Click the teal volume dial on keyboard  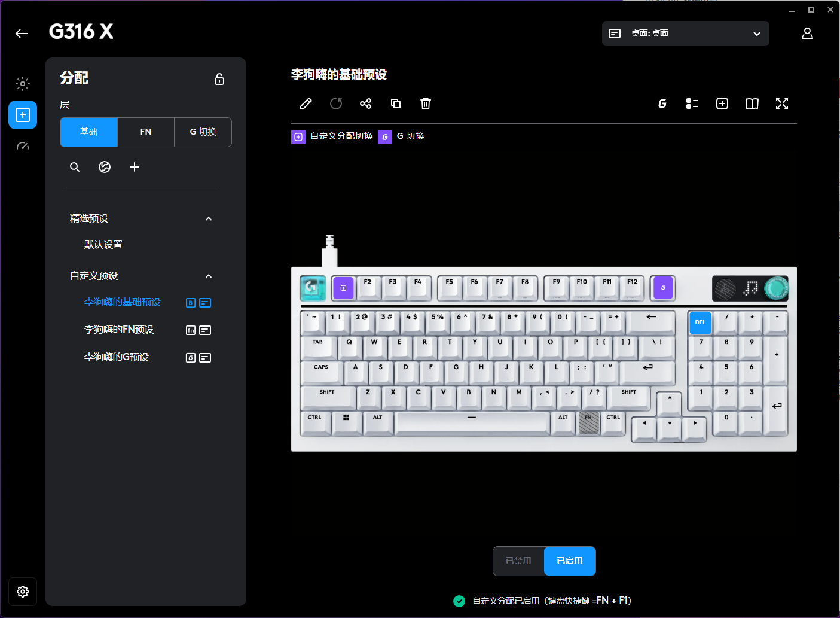(x=776, y=288)
